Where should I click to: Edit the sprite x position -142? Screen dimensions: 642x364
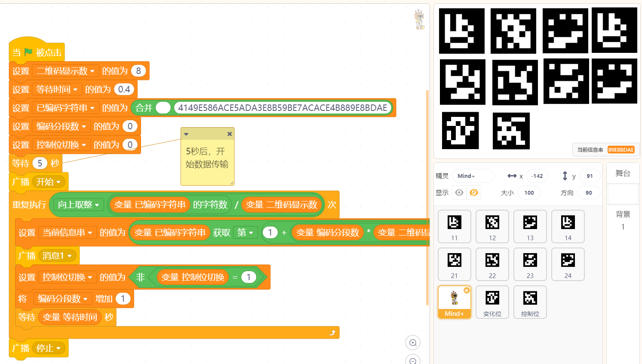(x=537, y=176)
